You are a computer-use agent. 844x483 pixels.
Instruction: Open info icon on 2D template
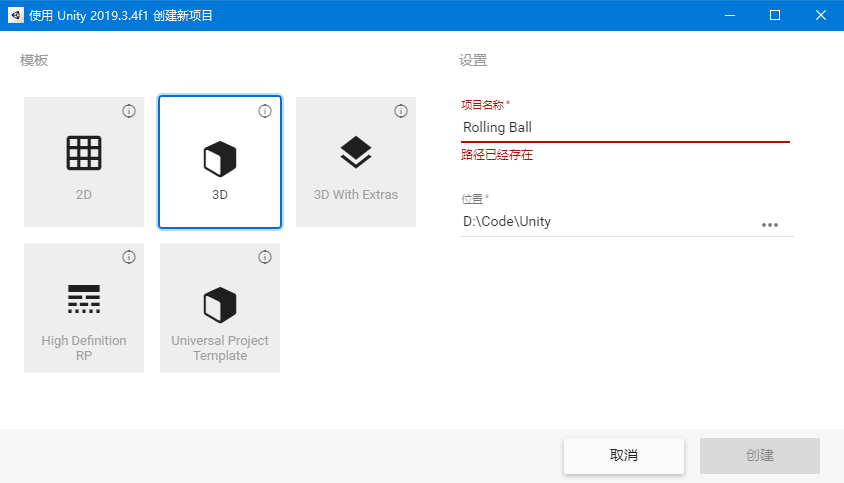pyautogui.click(x=129, y=111)
